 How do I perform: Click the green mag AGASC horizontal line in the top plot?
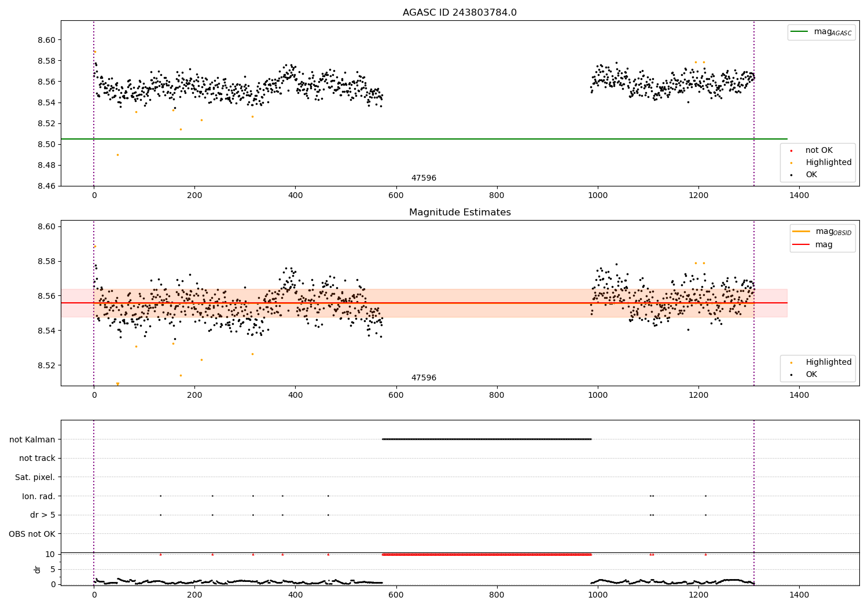424,139
